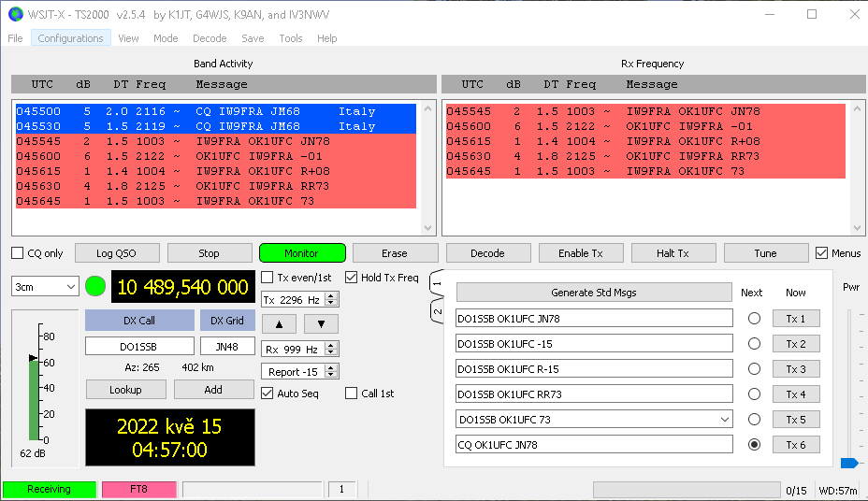The width and height of the screenshot is (868, 501).
Task: Open the 3cm band dropdown
Action: [x=45, y=287]
